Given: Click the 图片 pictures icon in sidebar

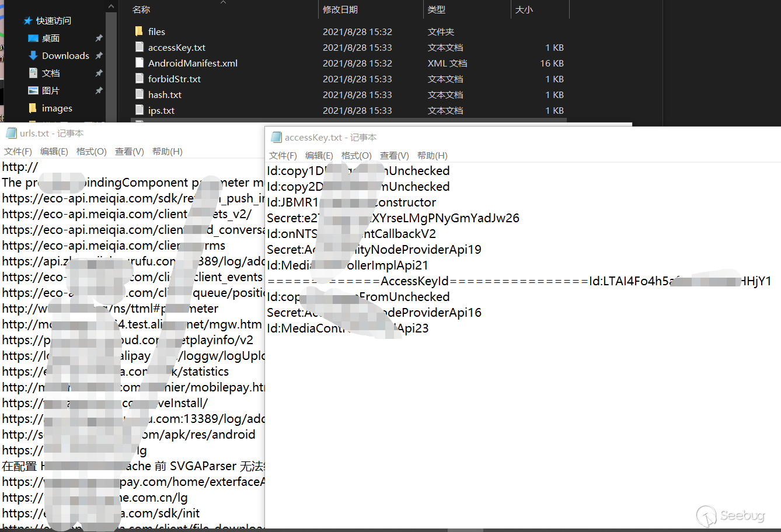Looking at the screenshot, I should pos(33,91).
